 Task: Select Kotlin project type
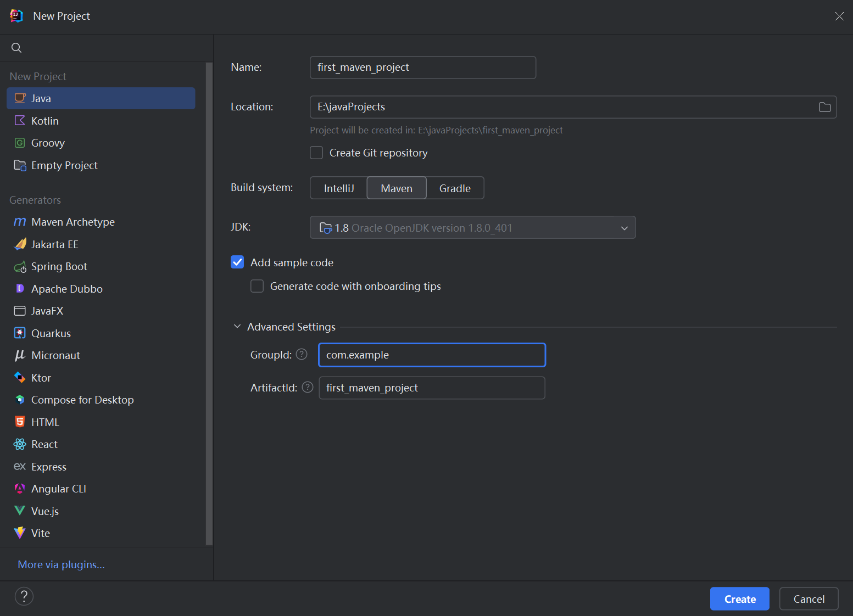click(101, 121)
